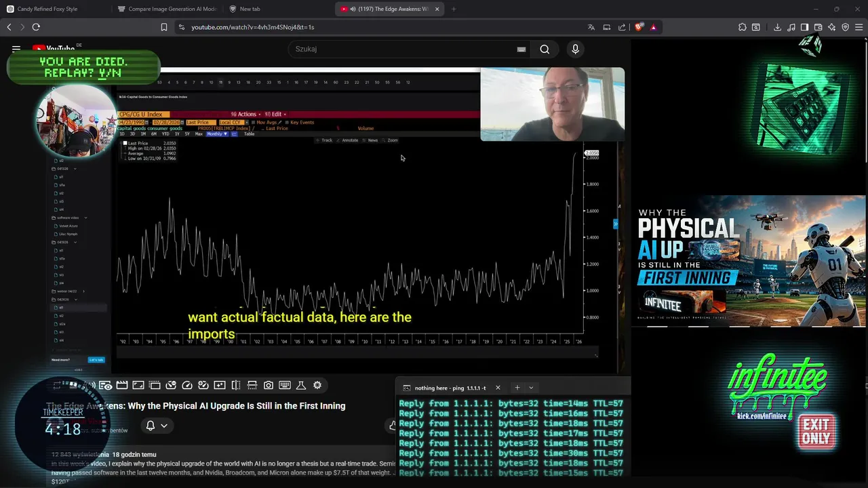The image size is (868, 488).
Task: Reload the page with the refresh icon
Action: coord(36,27)
